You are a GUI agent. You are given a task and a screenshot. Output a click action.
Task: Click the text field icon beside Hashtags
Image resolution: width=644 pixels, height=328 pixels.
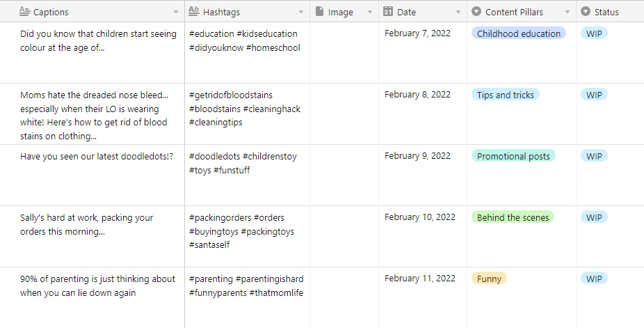[x=194, y=12]
